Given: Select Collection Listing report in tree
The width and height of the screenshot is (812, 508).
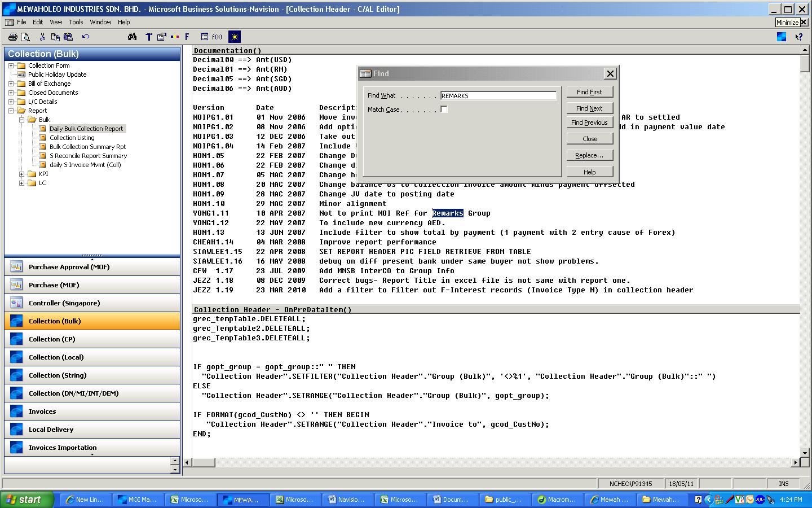Looking at the screenshot, I should point(72,138).
